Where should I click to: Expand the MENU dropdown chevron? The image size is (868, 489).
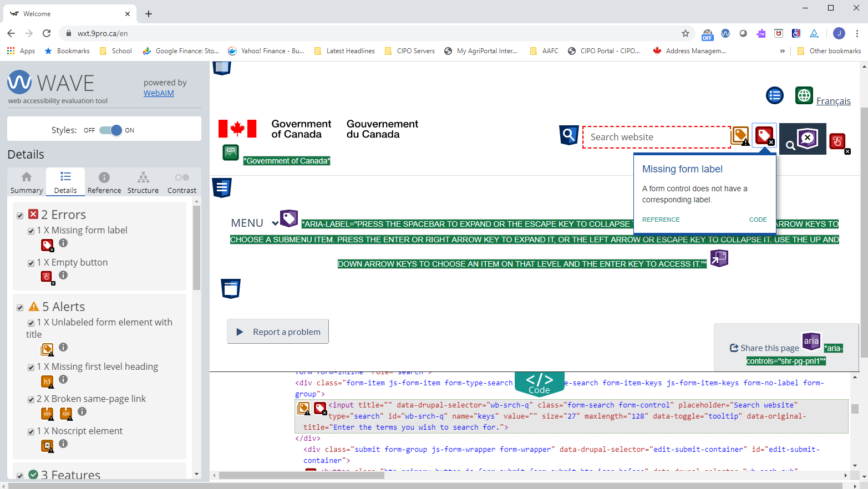[275, 223]
